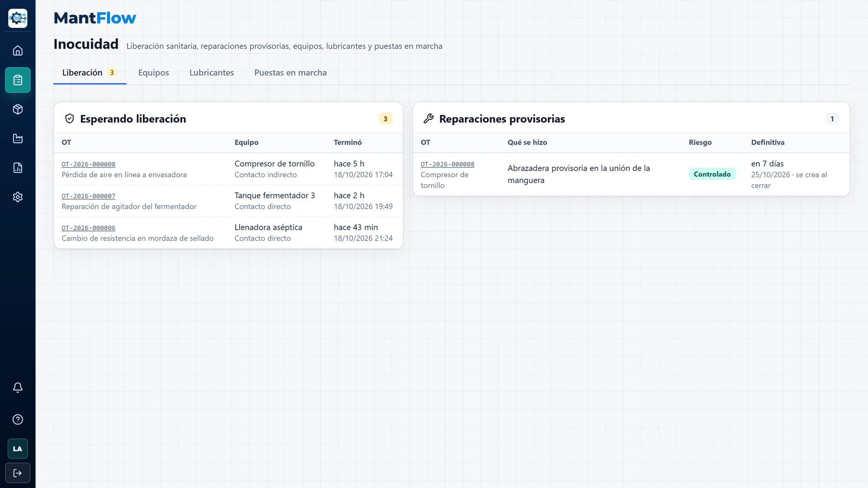Open the factory plant sidebar icon
This screenshot has height=488, width=868.
pyautogui.click(x=18, y=138)
